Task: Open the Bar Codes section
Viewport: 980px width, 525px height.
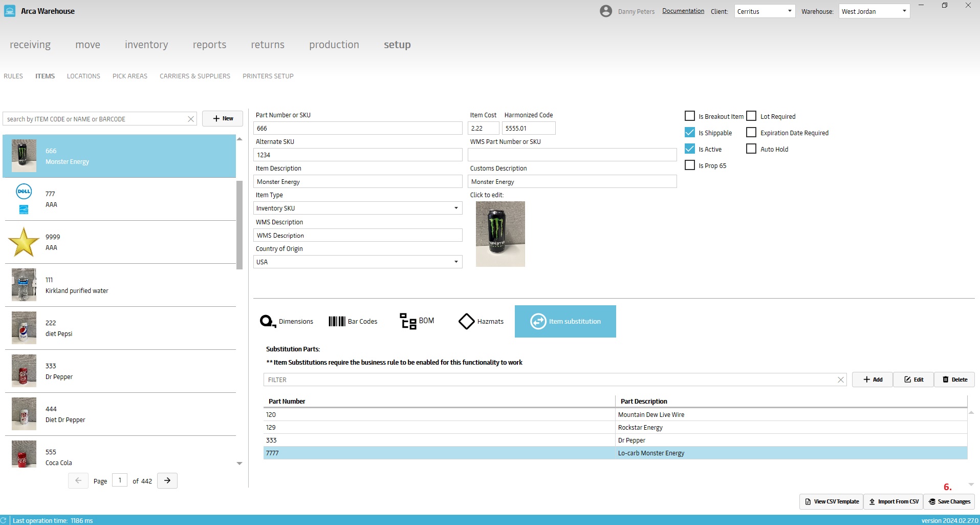Action: point(353,321)
